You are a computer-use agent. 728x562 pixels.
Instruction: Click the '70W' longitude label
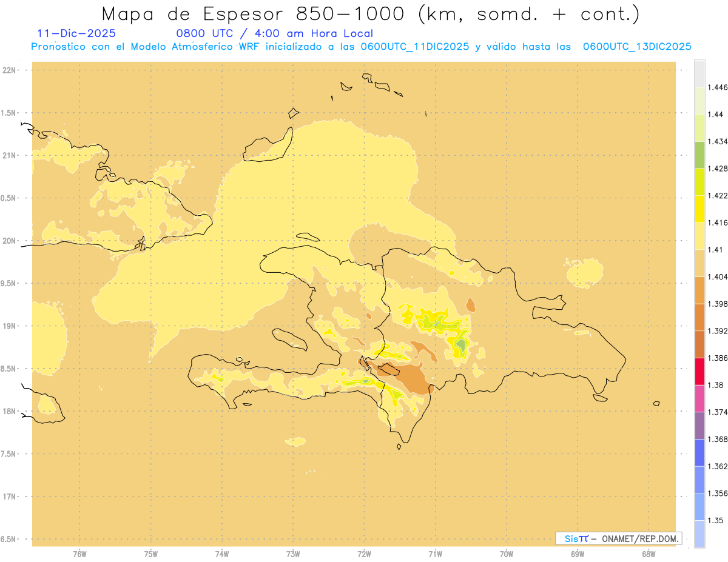507,554
